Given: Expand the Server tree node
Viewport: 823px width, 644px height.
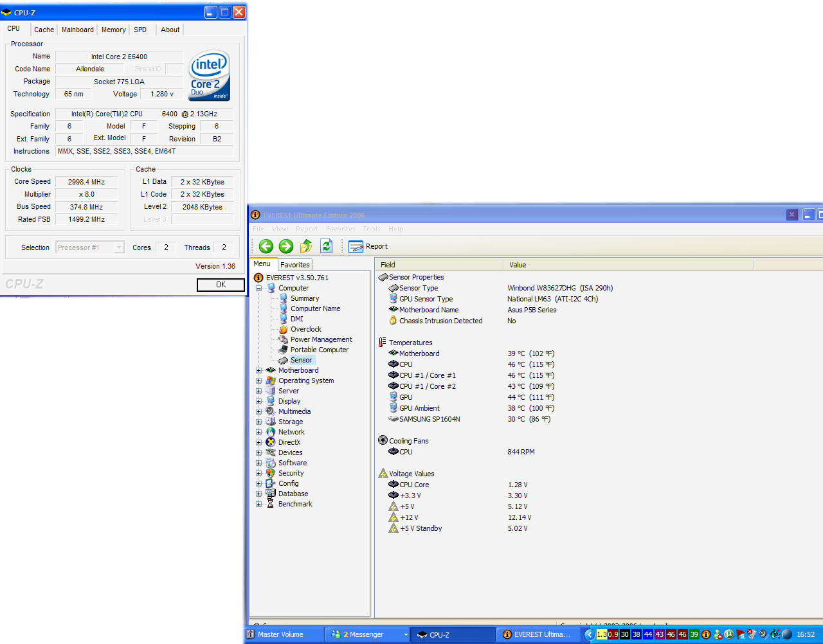Looking at the screenshot, I should pos(258,391).
